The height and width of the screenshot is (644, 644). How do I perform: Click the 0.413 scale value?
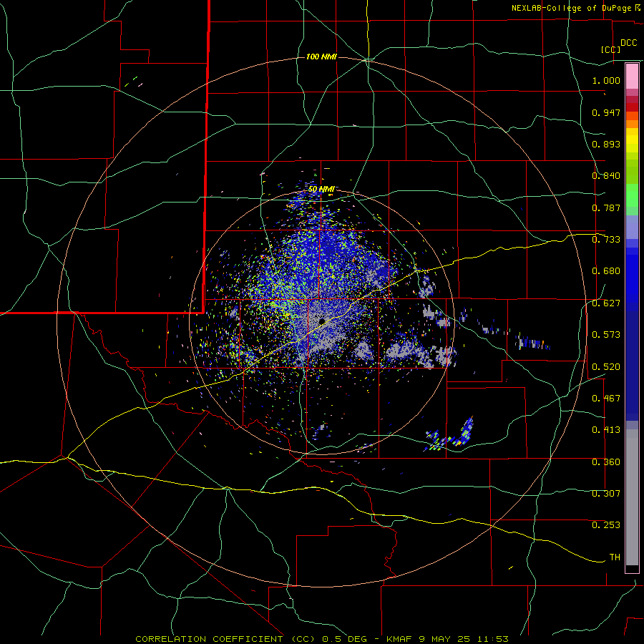606,430
